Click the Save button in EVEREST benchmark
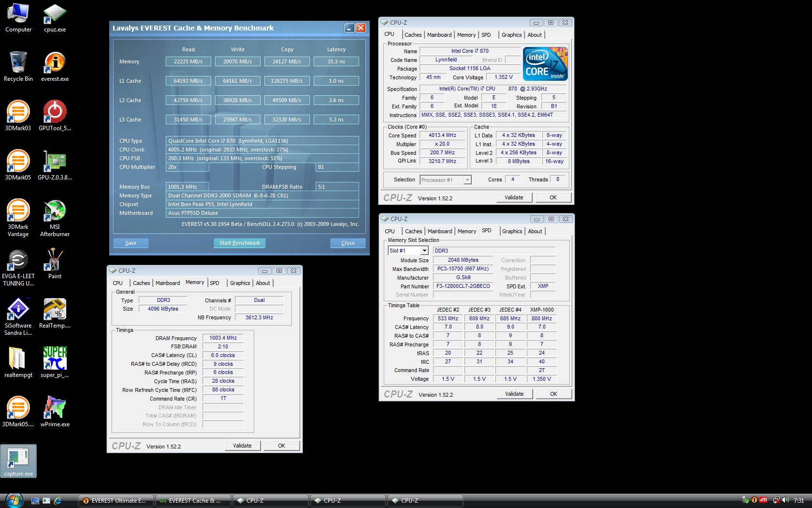 [130, 243]
